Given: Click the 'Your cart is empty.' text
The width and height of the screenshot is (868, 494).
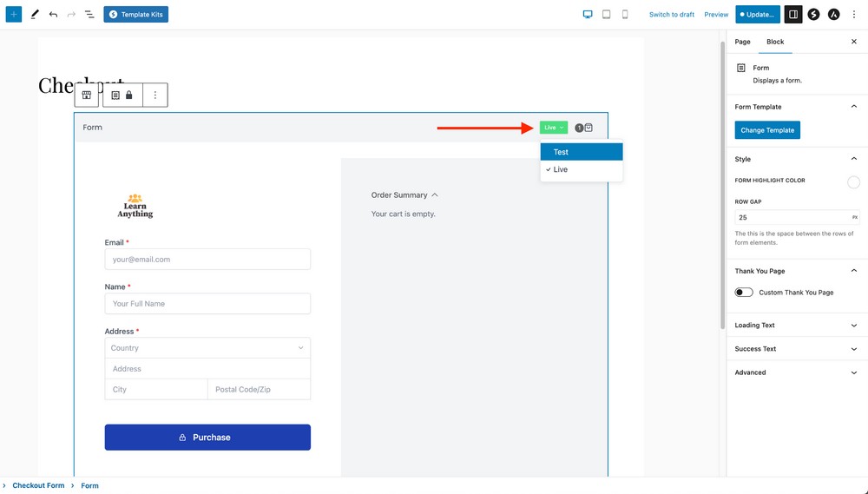Looking at the screenshot, I should (x=403, y=214).
